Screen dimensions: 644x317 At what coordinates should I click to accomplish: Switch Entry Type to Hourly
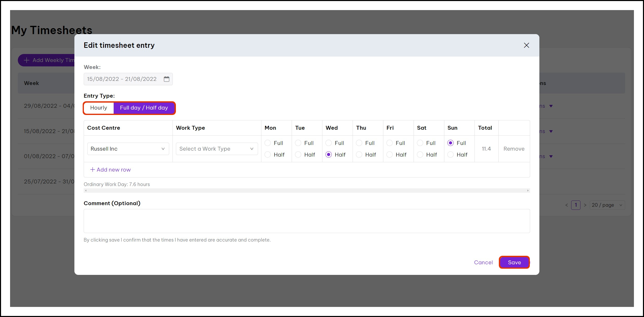pos(99,108)
